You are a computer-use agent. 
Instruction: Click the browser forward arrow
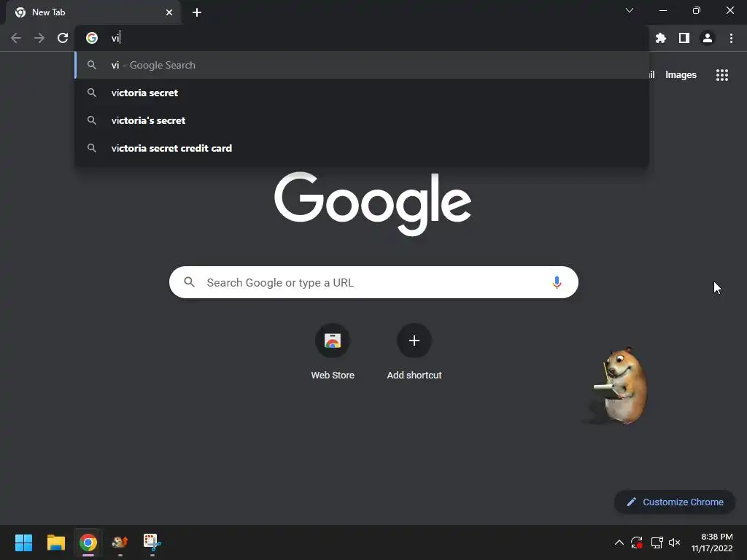39,38
